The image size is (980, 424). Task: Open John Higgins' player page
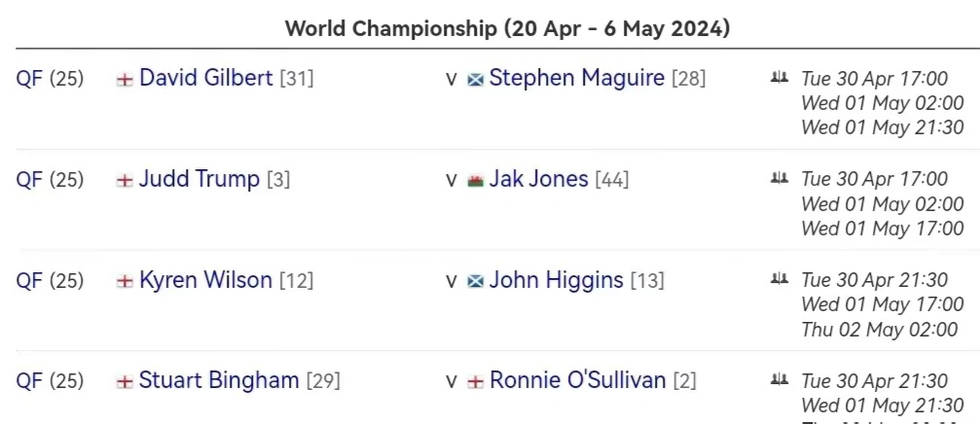point(556,281)
